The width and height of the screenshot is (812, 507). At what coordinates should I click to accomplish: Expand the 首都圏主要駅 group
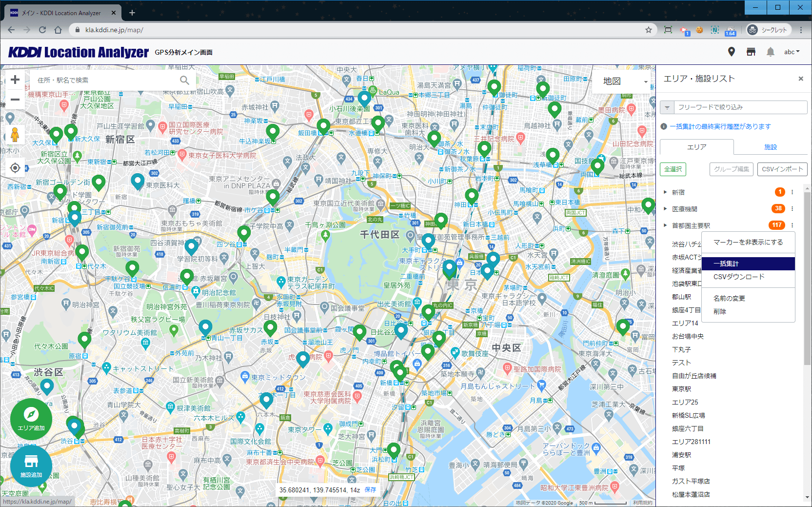[665, 225]
